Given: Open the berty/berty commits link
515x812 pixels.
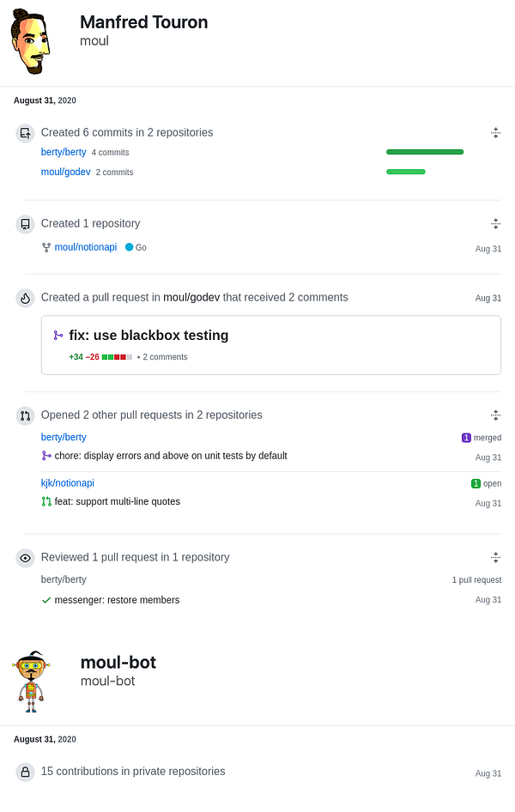Looking at the screenshot, I should [x=64, y=152].
